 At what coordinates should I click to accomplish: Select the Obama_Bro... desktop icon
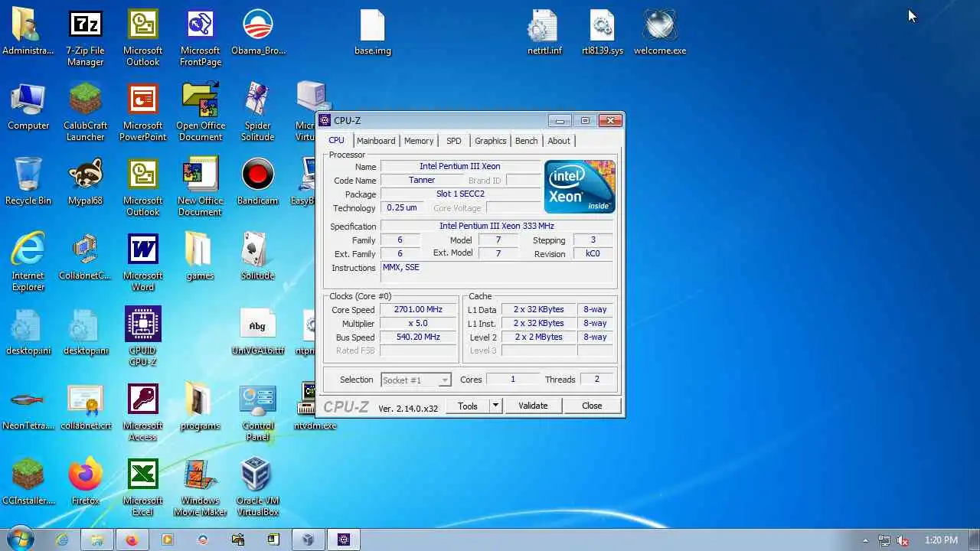[x=258, y=33]
